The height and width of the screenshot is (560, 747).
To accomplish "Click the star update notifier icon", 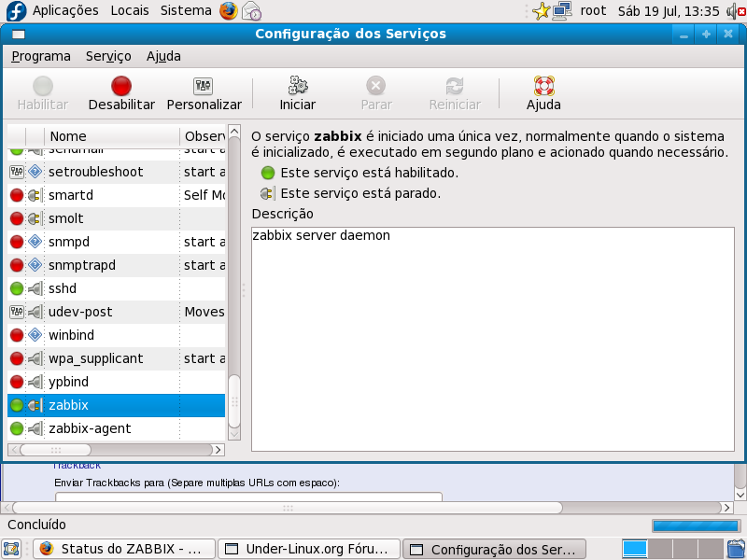I will click(541, 11).
